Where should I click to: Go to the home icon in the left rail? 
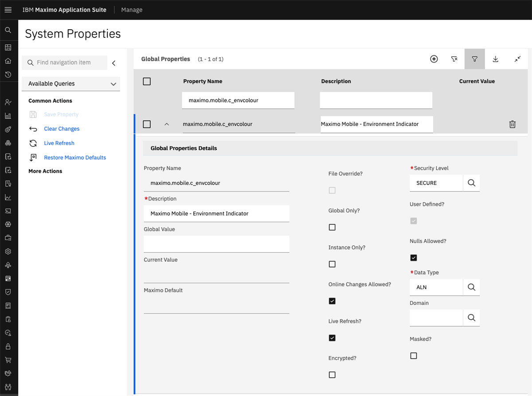[8, 61]
